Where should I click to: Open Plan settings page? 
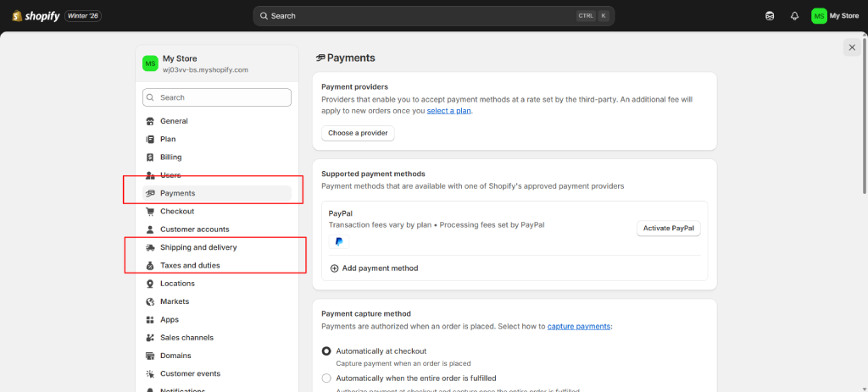pyautogui.click(x=216, y=140)
